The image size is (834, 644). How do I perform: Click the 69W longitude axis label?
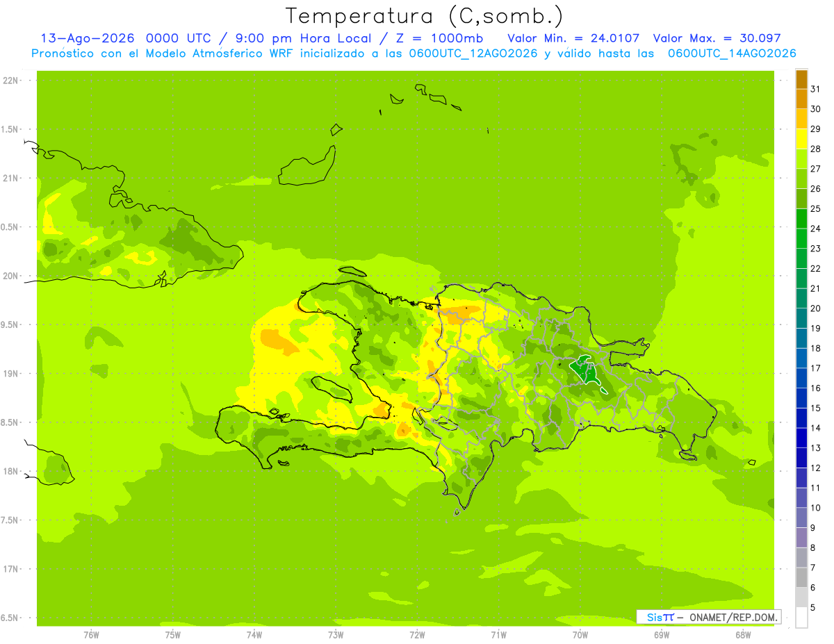[662, 635]
